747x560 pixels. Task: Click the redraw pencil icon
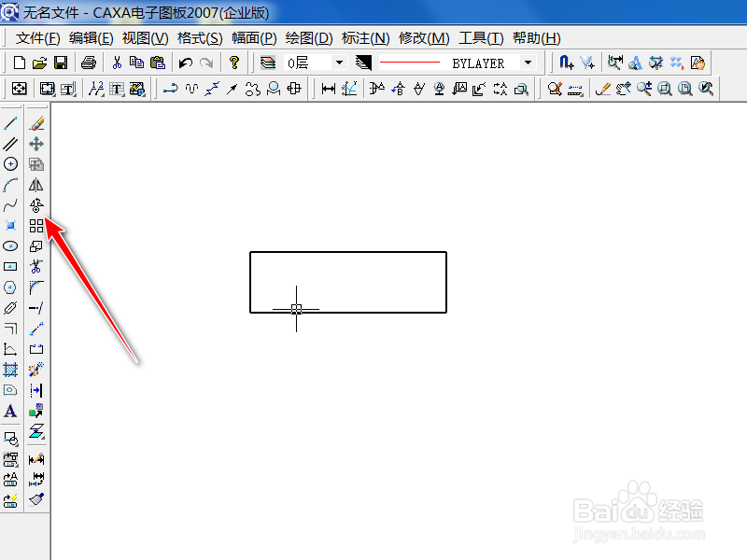point(602,89)
